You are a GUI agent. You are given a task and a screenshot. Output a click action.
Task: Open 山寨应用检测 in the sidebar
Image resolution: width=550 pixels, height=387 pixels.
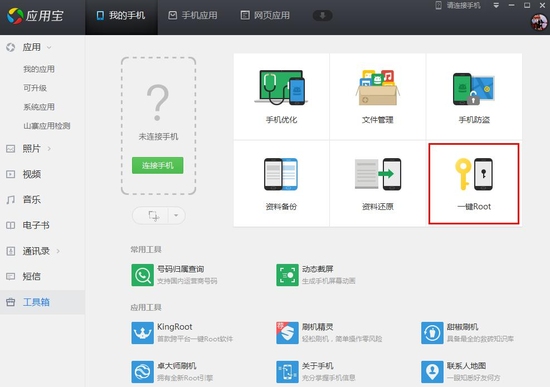tap(47, 126)
